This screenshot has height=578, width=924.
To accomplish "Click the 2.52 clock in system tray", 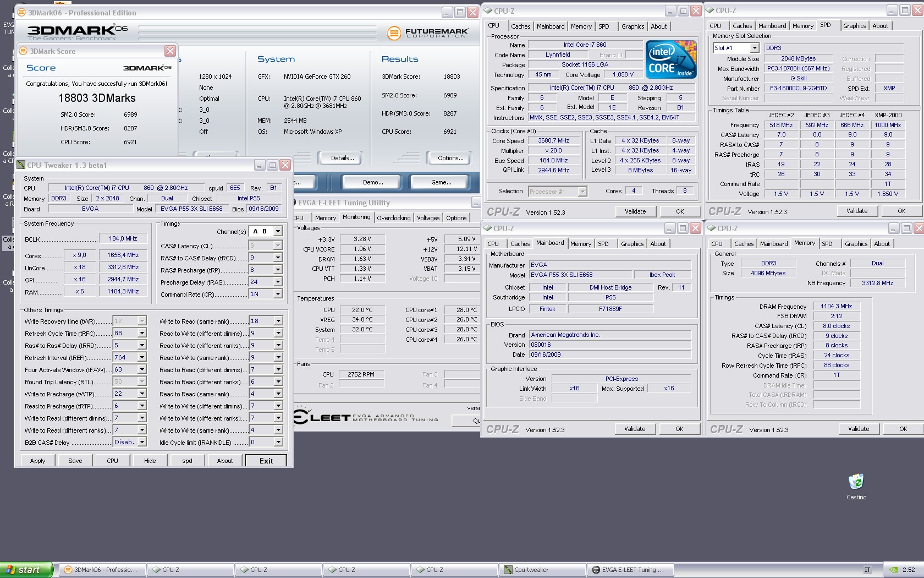I will (x=909, y=570).
